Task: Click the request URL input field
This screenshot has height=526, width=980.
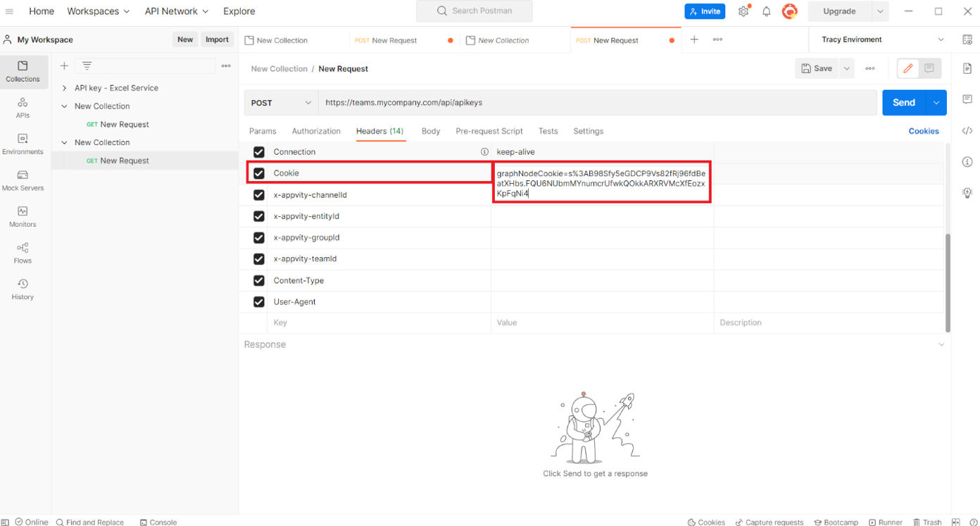Action: pos(597,103)
